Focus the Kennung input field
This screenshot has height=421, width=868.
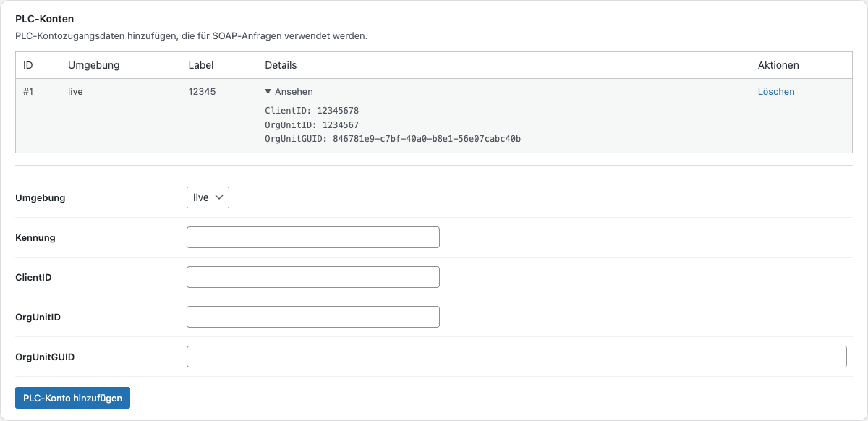pyautogui.click(x=312, y=237)
